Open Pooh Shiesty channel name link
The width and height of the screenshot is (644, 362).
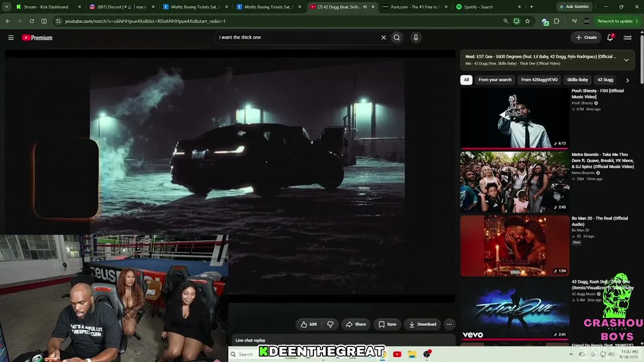click(582, 103)
